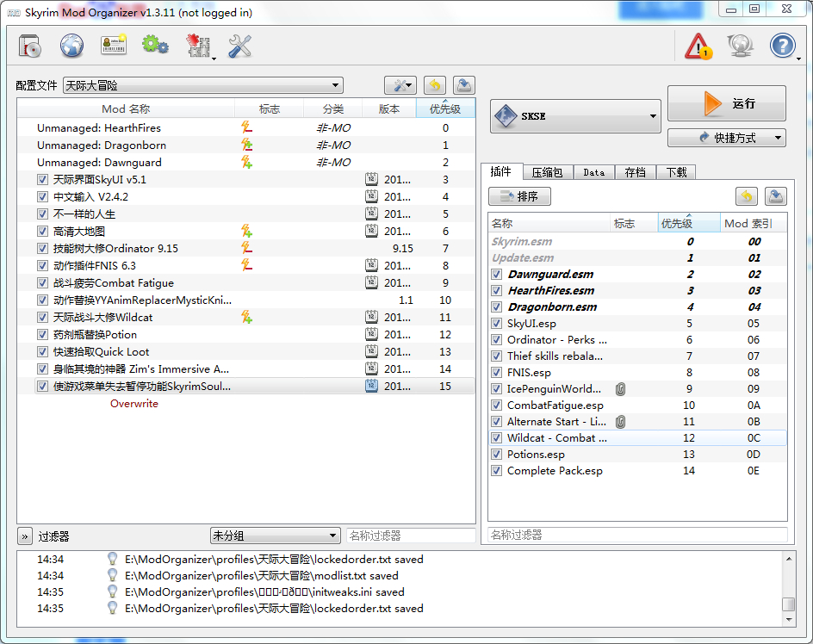The width and height of the screenshot is (813, 644).
Task: Click the 排序 sort button
Action: tap(519, 196)
